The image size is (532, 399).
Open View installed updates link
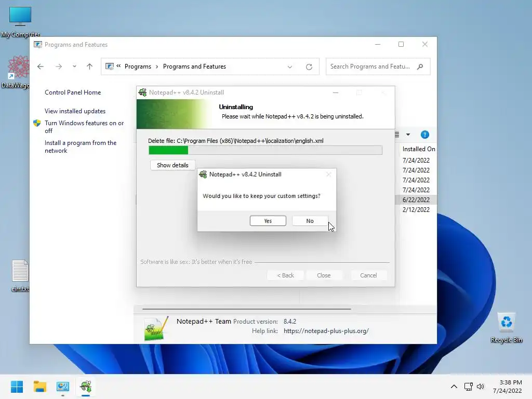(x=75, y=111)
